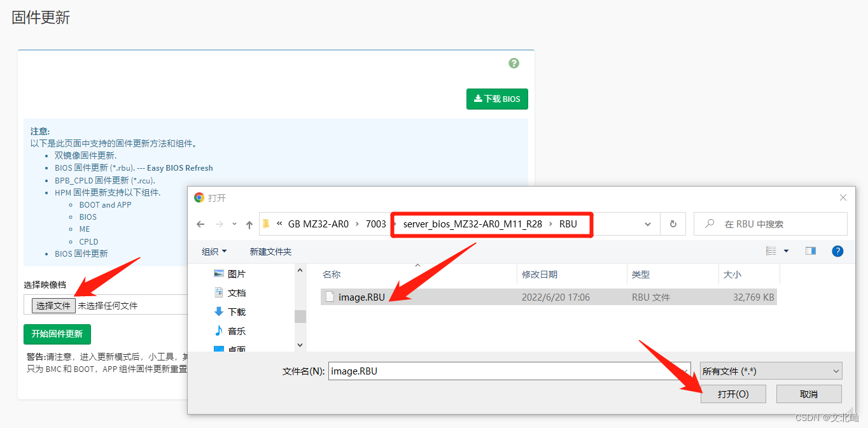Click 新建文件夹 in the toolbar
The image size is (868, 428).
(x=270, y=252)
